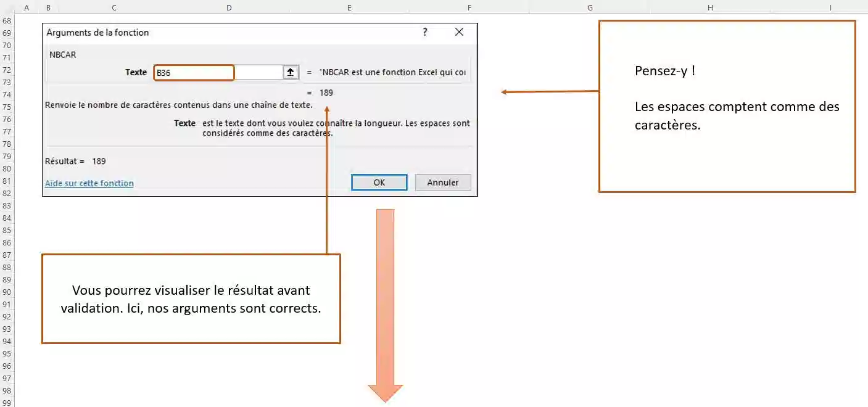Click the 'Arguments de la fonction' title text
This screenshot has height=407, width=868.
coord(97,33)
